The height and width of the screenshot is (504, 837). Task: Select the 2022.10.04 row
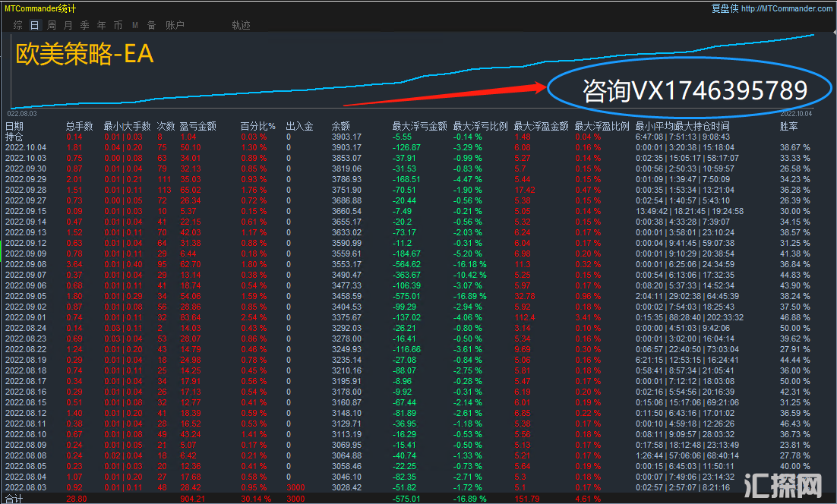click(x=26, y=146)
